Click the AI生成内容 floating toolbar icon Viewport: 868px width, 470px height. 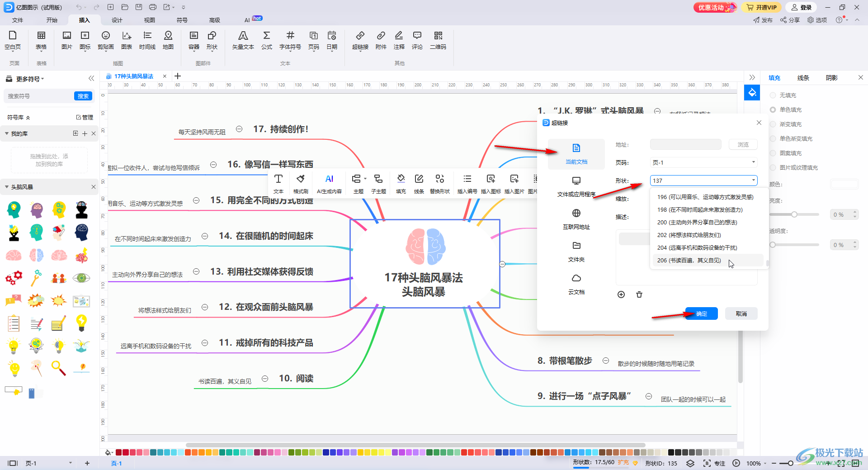tap(329, 184)
